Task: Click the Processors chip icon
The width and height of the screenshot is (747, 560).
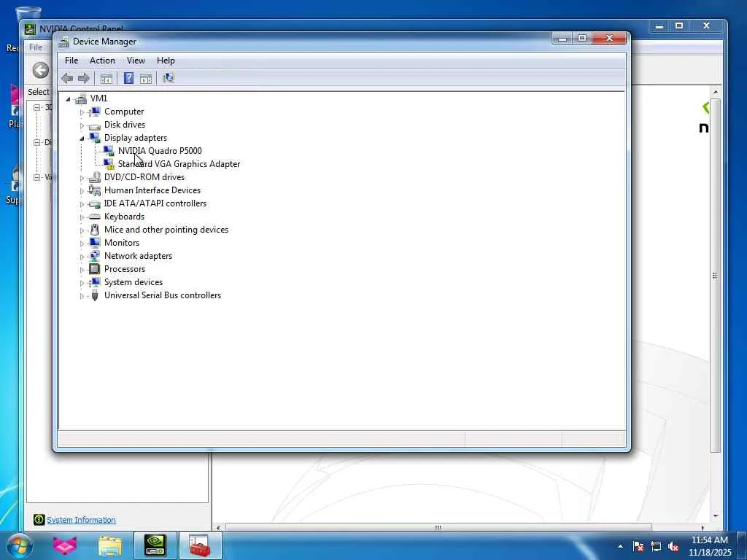Action: pyautogui.click(x=95, y=269)
